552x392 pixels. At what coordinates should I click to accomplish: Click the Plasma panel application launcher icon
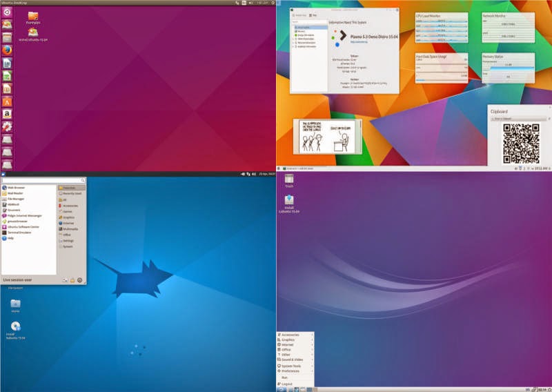pos(279,168)
